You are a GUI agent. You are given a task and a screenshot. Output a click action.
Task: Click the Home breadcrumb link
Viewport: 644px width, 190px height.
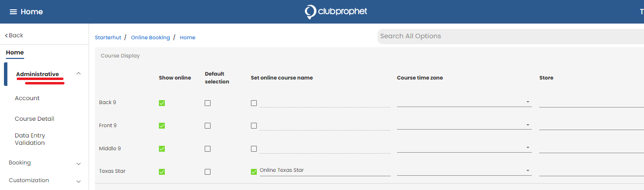[187, 37]
